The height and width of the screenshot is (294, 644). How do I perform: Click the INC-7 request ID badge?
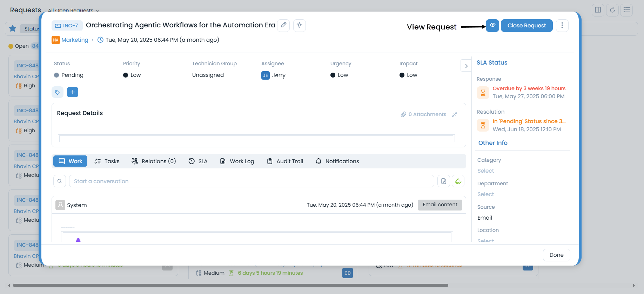[67, 26]
